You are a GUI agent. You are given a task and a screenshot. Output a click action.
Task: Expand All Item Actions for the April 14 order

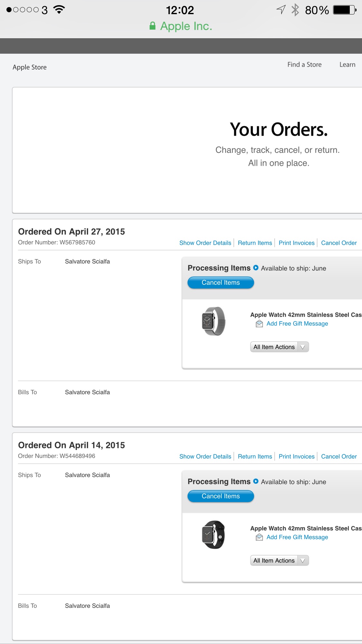pyautogui.click(x=279, y=560)
